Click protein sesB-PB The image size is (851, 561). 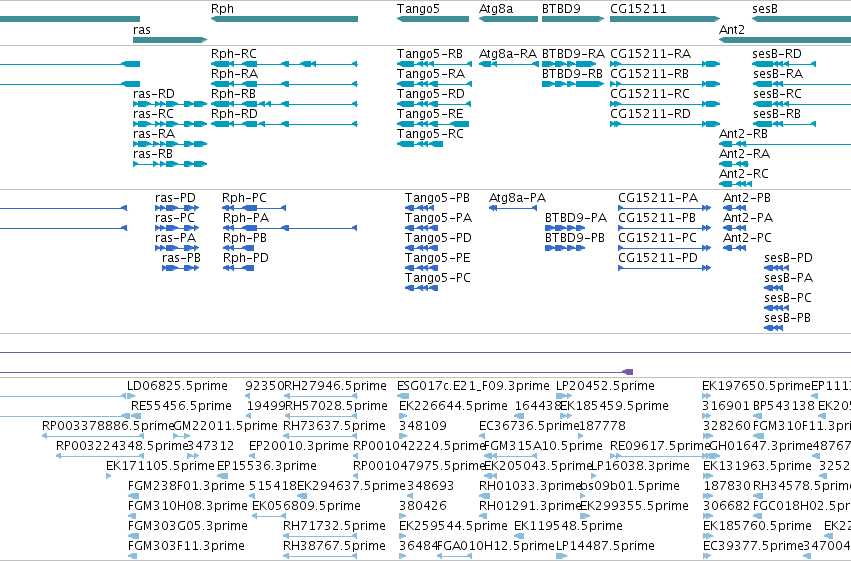point(774,328)
